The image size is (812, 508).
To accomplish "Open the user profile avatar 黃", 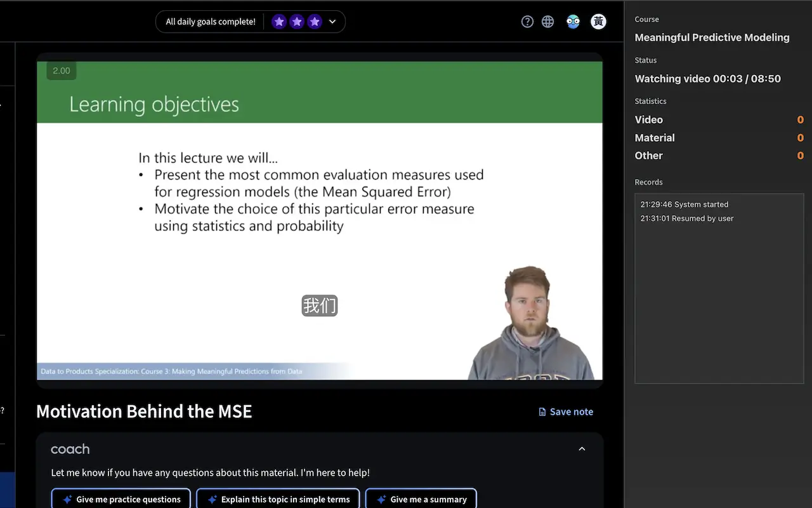I will tap(598, 22).
